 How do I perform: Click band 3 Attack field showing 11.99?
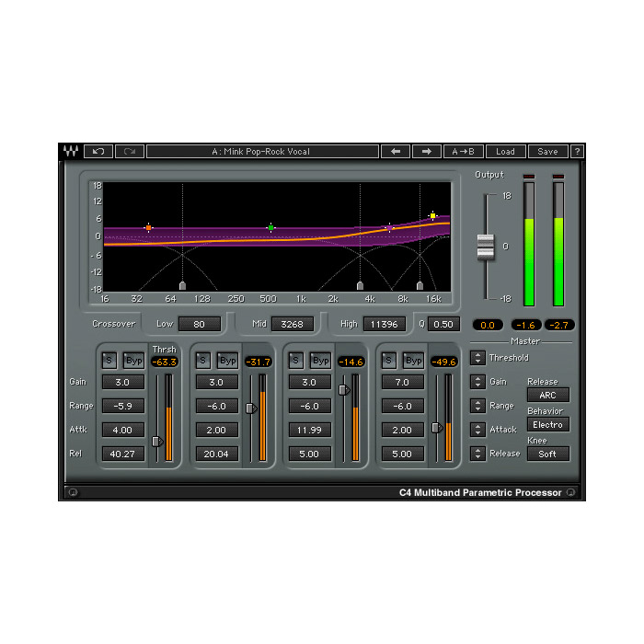point(309,430)
